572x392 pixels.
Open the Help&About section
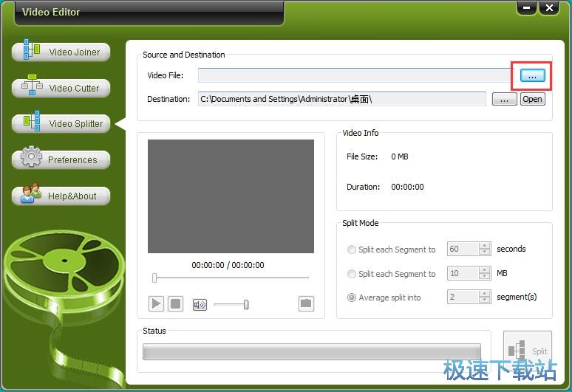61,196
